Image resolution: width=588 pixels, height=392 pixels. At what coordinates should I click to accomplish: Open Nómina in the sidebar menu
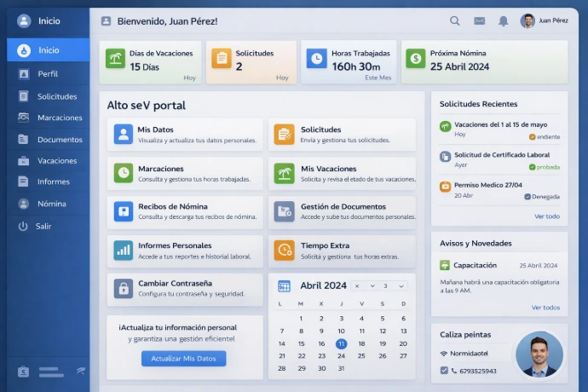pyautogui.click(x=51, y=204)
